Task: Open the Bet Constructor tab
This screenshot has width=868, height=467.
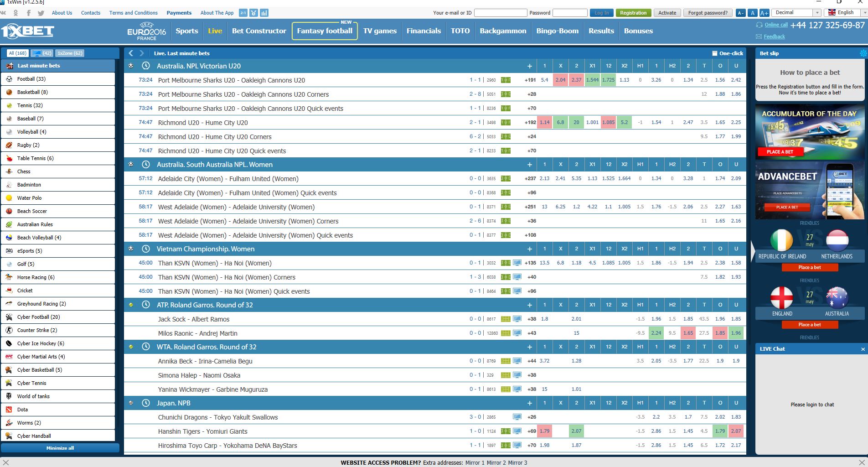Action: pyautogui.click(x=259, y=31)
